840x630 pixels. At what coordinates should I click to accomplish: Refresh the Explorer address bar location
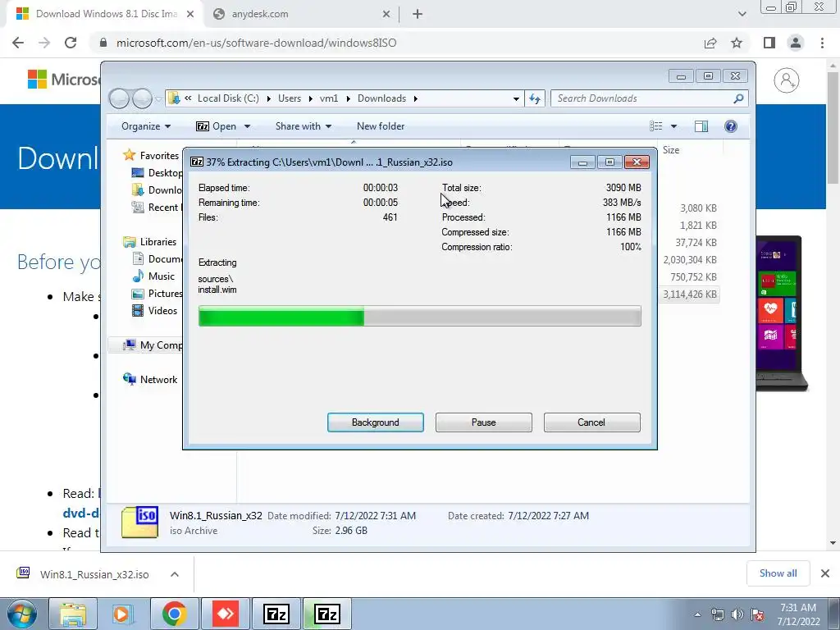click(535, 98)
